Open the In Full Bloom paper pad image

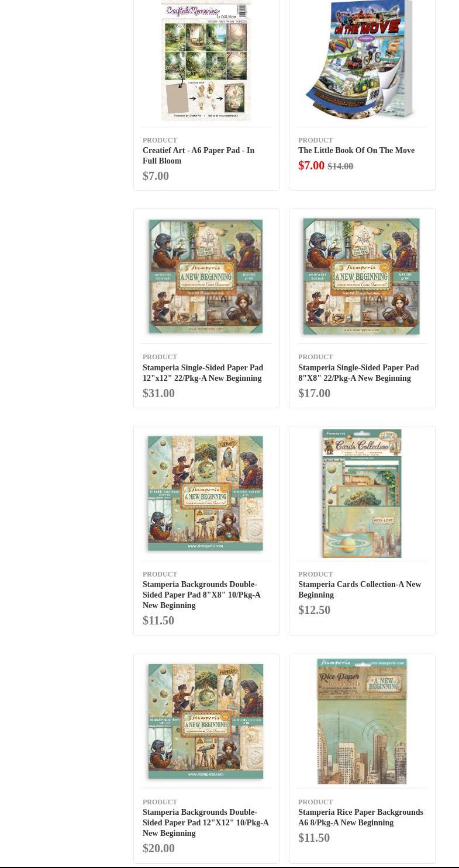point(206,61)
